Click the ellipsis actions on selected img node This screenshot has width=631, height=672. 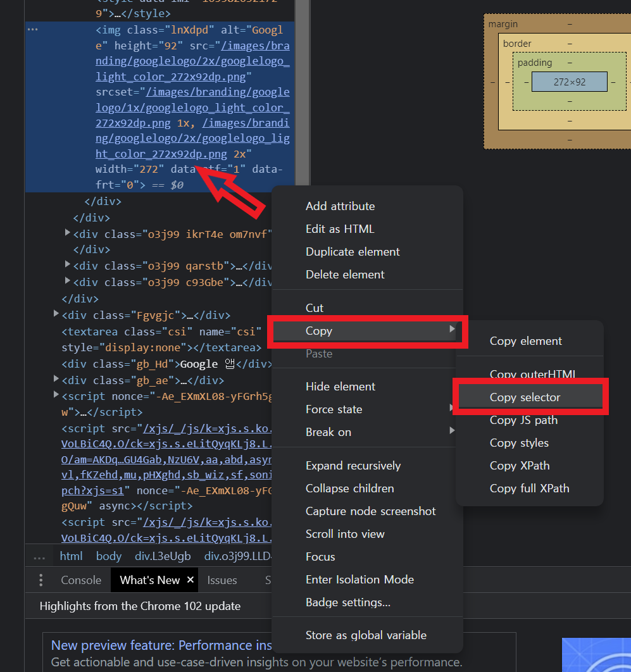32,29
